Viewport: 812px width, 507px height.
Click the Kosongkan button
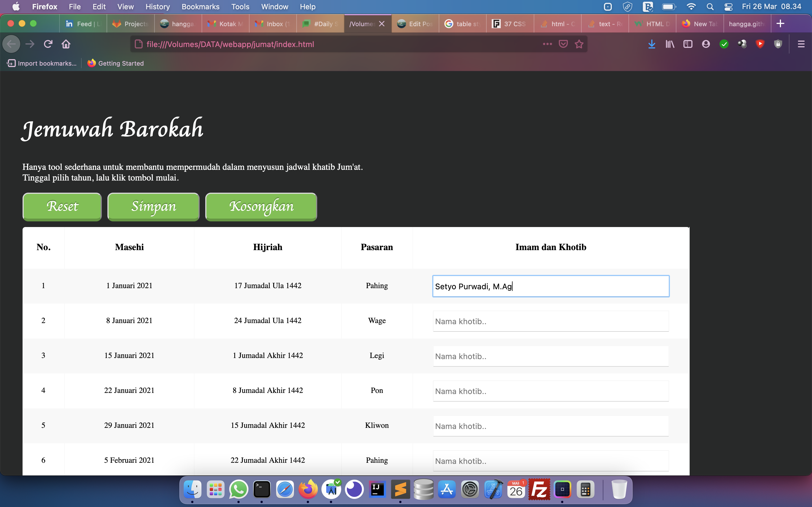[x=261, y=206]
